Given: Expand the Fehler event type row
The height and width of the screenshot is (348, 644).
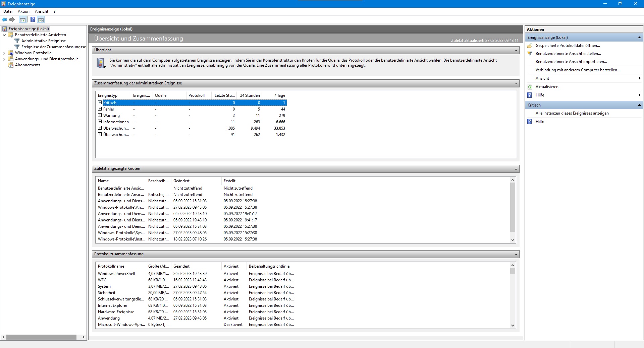Looking at the screenshot, I should (x=100, y=109).
